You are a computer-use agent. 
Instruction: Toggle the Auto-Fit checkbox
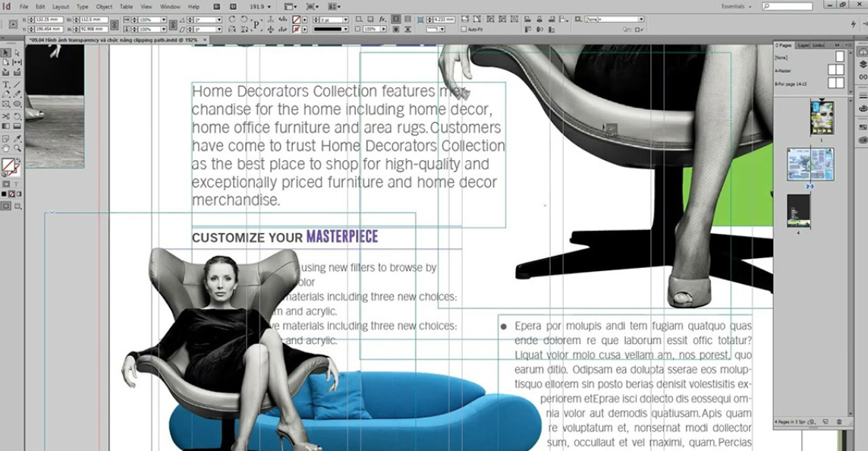(x=464, y=29)
